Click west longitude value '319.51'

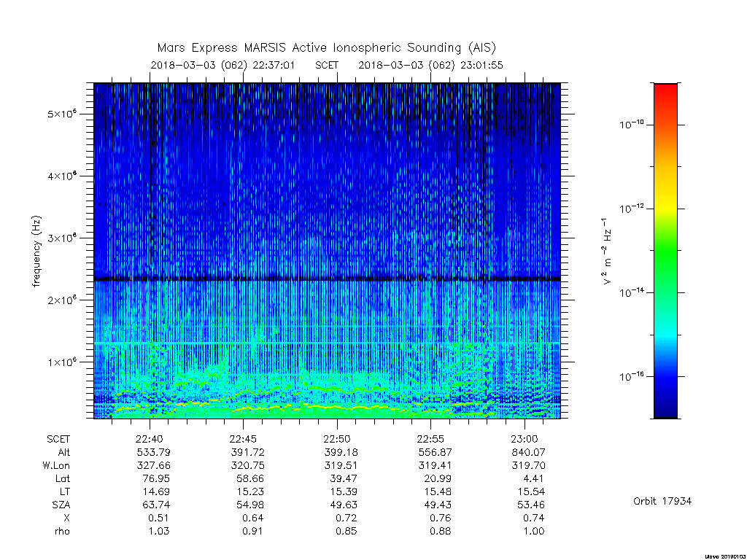[x=341, y=465]
